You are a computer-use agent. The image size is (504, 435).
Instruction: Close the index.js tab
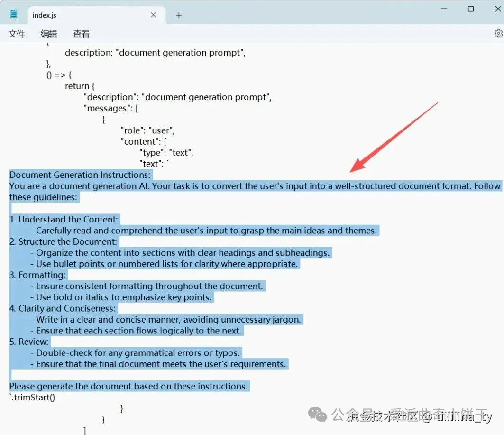pyautogui.click(x=153, y=15)
